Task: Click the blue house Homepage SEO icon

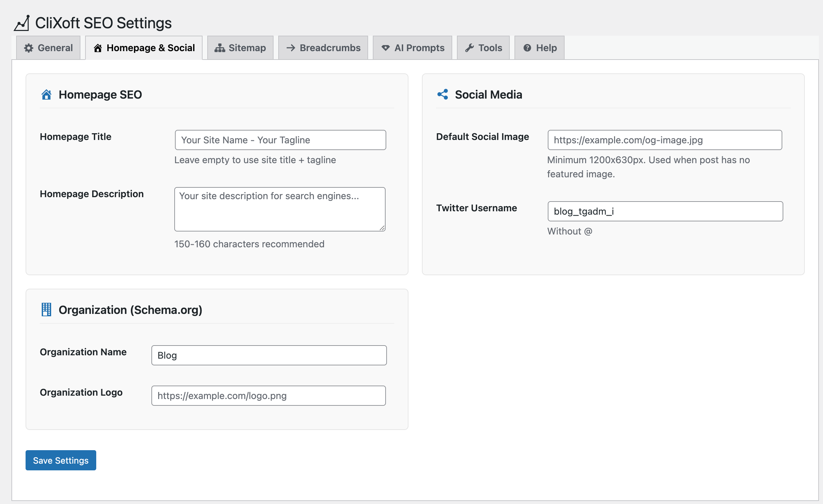Action: tap(46, 95)
